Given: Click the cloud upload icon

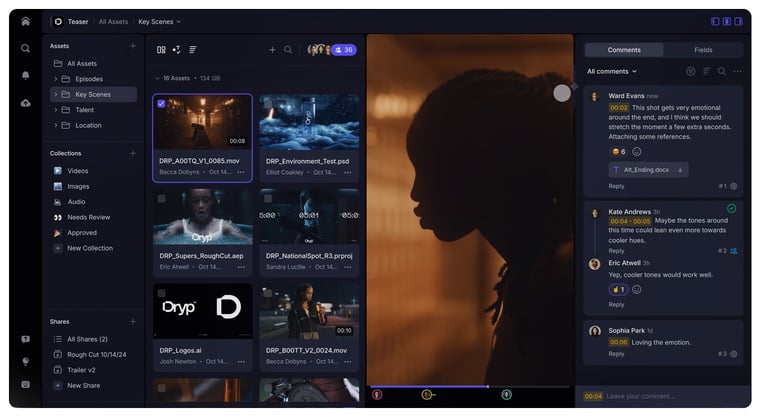Looking at the screenshot, I should pos(25,102).
